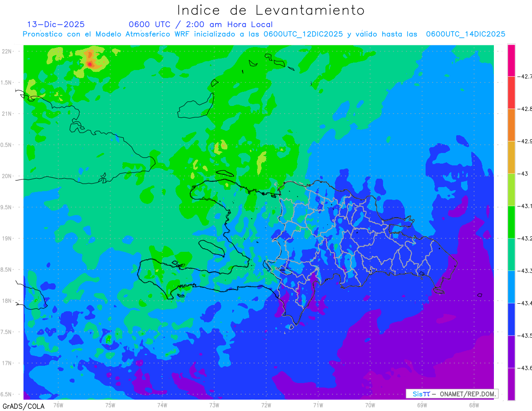Screen dimensions: 532x411
Task: Click the bright green band below -43.1
Action: pos(511,222)
